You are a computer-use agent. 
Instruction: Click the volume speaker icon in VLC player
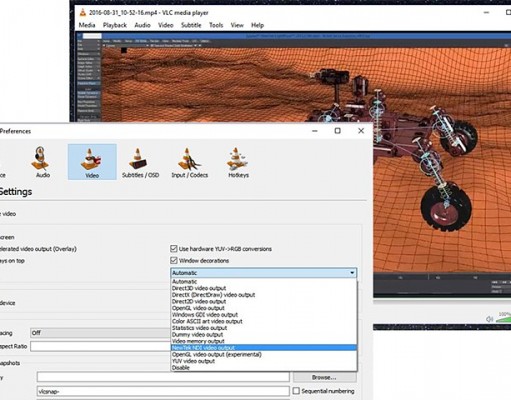[x=489, y=319]
